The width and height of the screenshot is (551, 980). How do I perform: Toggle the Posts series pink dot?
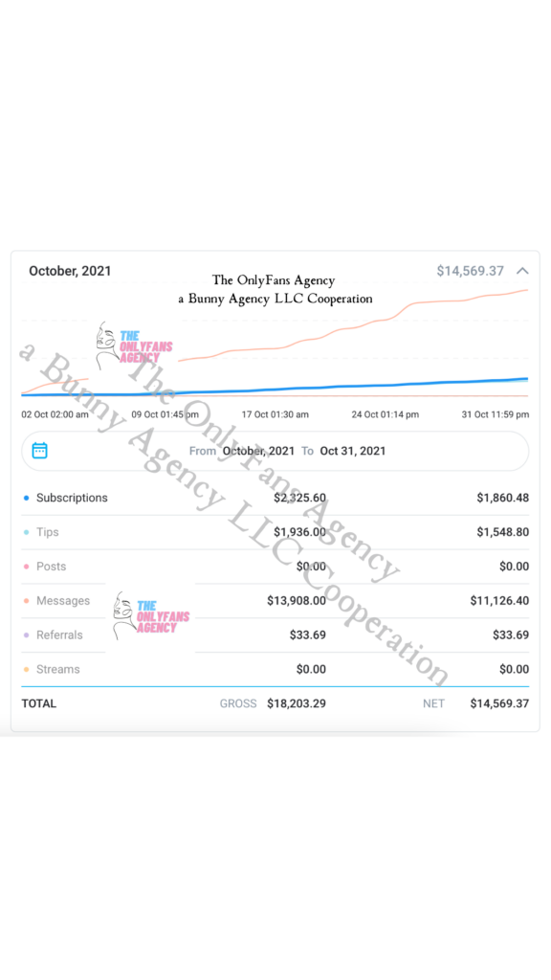tap(26, 567)
